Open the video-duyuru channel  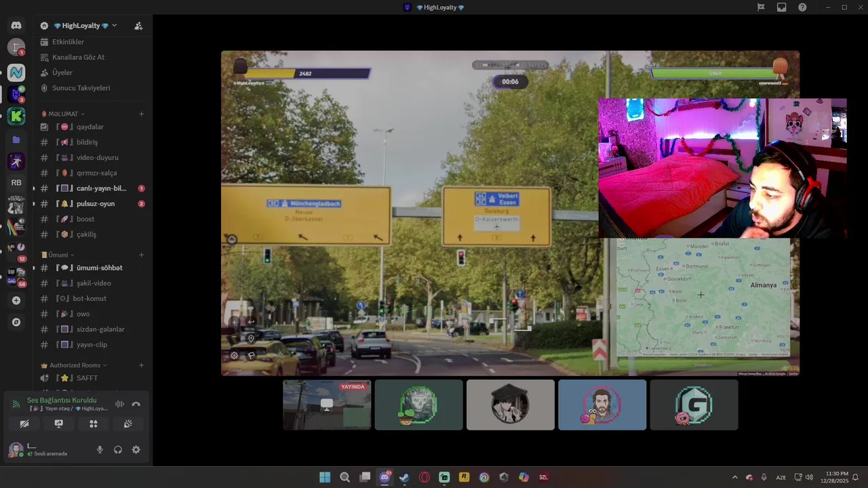(93, 157)
